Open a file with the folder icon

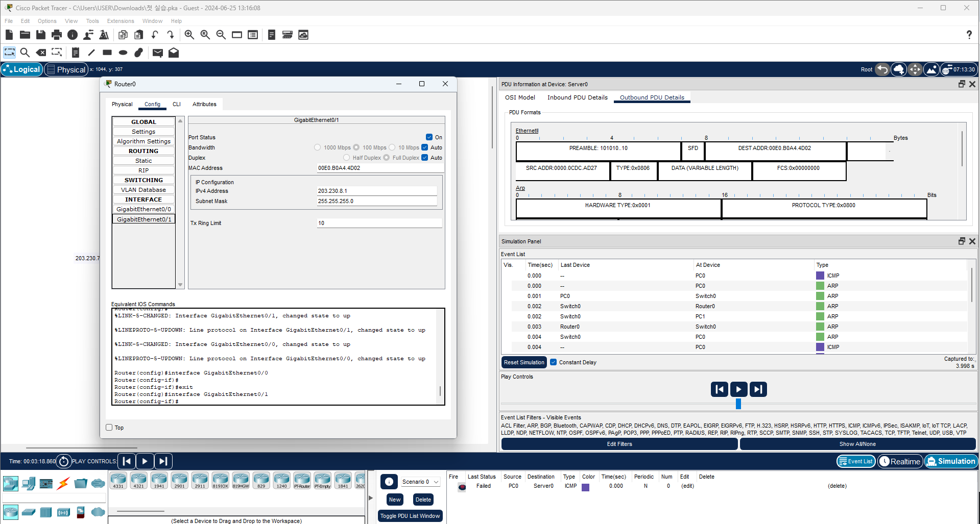(25, 35)
